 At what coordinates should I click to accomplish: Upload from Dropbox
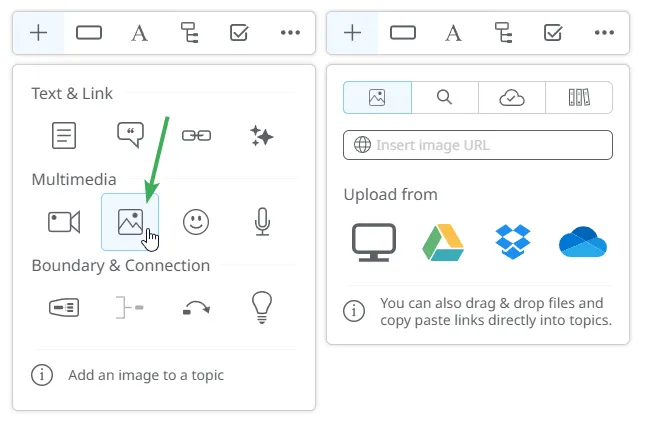click(x=511, y=242)
